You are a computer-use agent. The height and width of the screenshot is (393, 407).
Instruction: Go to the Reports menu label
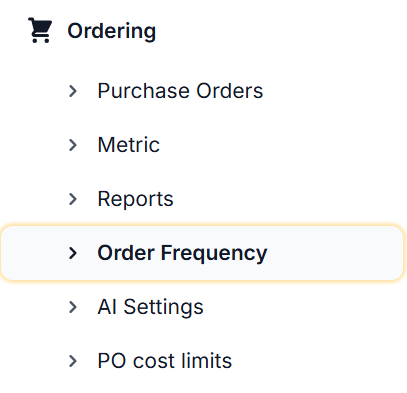tap(135, 199)
